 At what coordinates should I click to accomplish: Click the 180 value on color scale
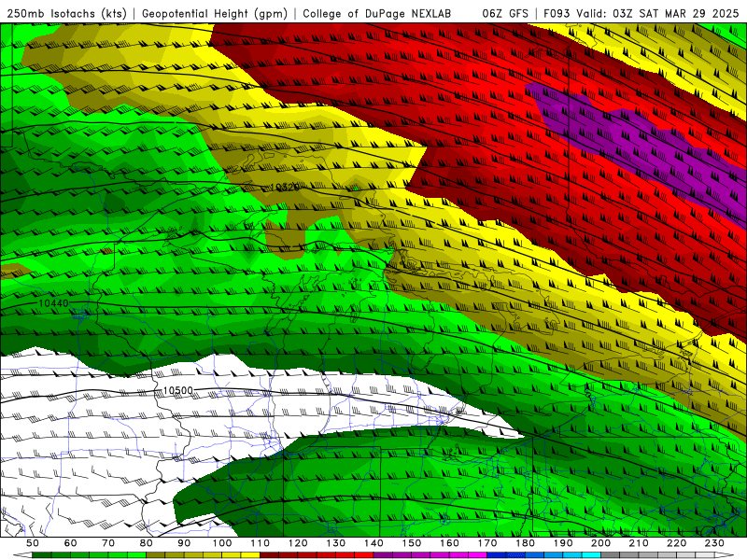point(525,543)
